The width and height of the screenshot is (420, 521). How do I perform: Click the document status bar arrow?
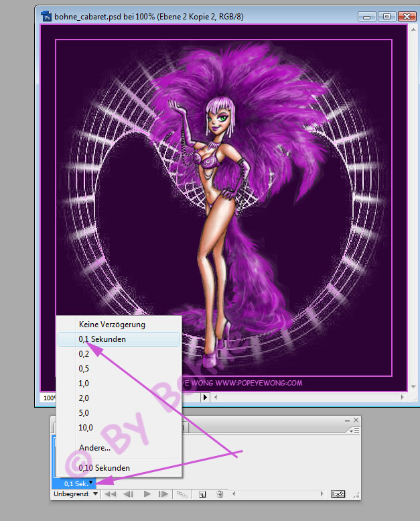click(206, 398)
